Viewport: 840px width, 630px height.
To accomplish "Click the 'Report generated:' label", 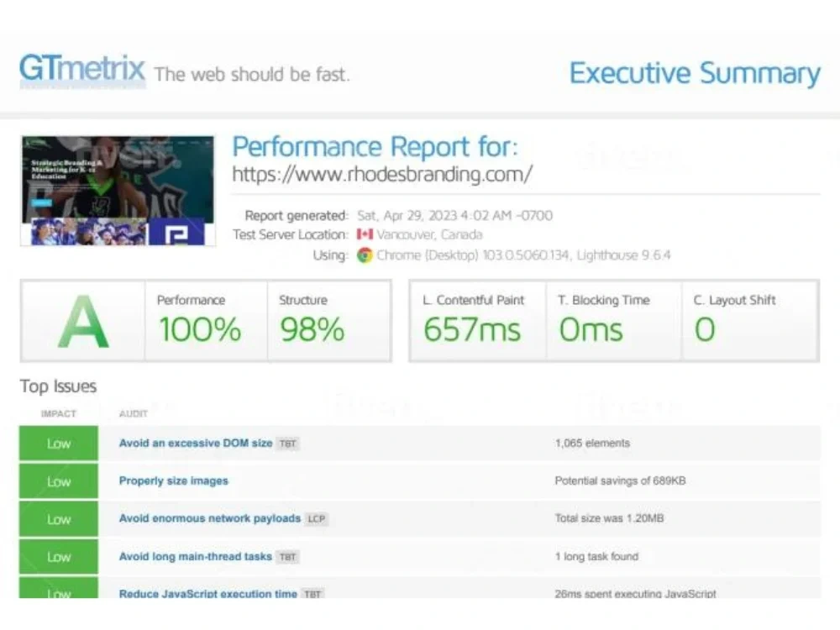I will 297,215.
